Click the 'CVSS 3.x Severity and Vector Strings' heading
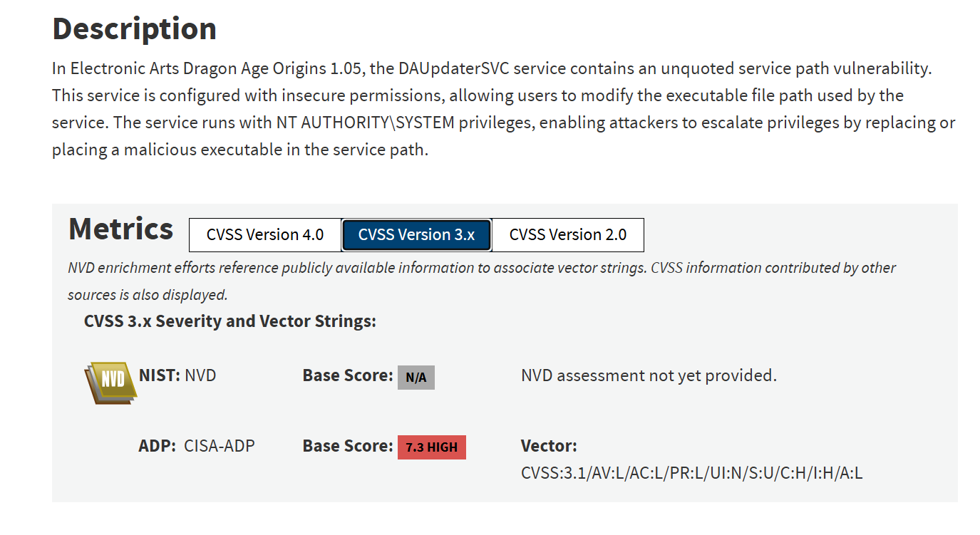 click(x=229, y=321)
